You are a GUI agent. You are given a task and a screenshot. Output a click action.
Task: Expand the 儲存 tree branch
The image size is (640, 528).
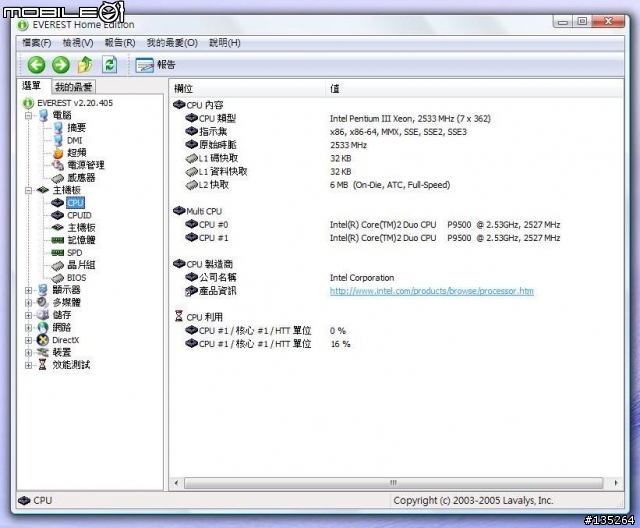pos(29,315)
